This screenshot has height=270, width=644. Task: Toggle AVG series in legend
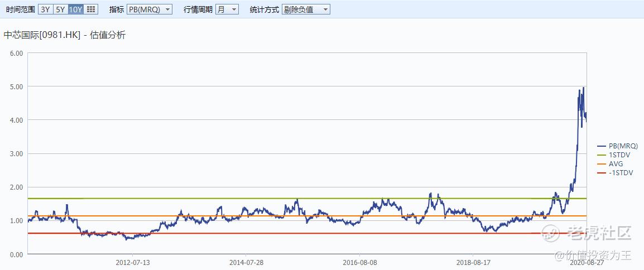[611, 163]
